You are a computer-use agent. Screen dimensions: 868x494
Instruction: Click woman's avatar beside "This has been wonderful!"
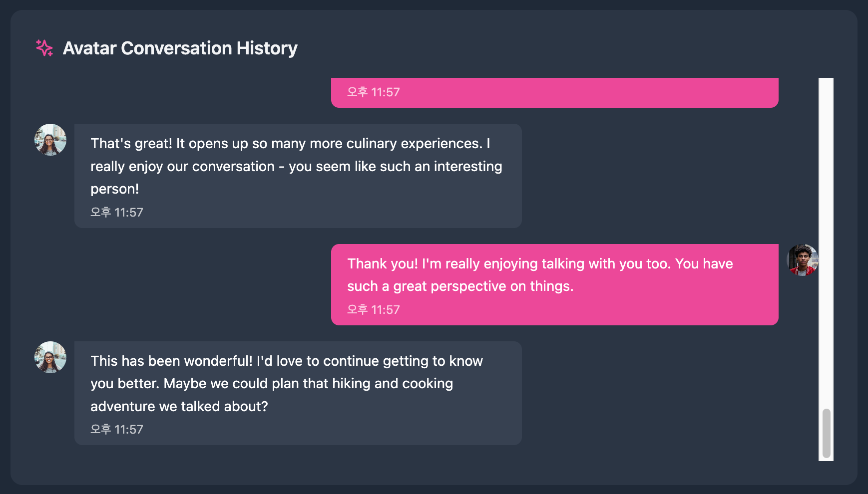coord(50,357)
